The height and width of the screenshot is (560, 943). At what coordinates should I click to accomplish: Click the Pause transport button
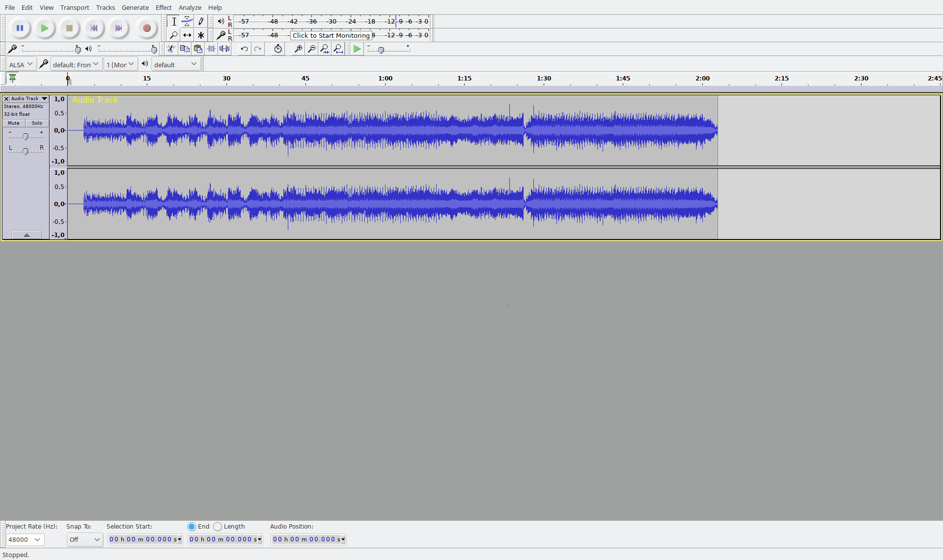(20, 28)
